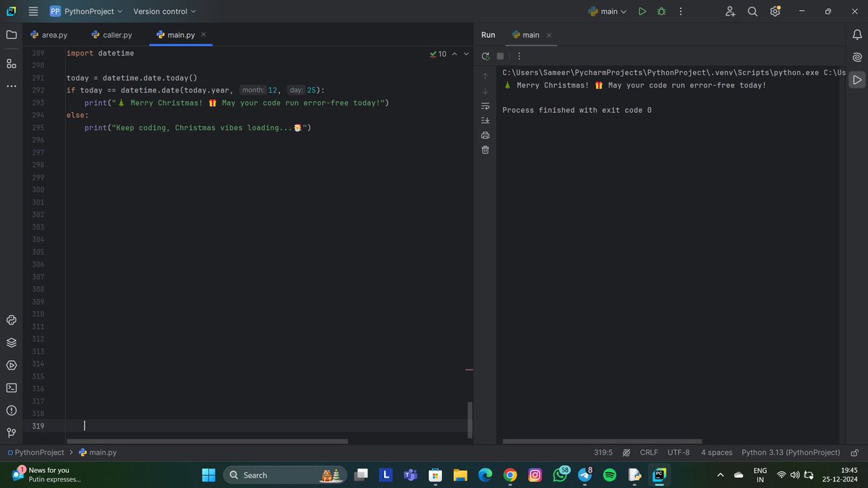Open more run actions menu in top toolbar
868x488 pixels.
[680, 12]
